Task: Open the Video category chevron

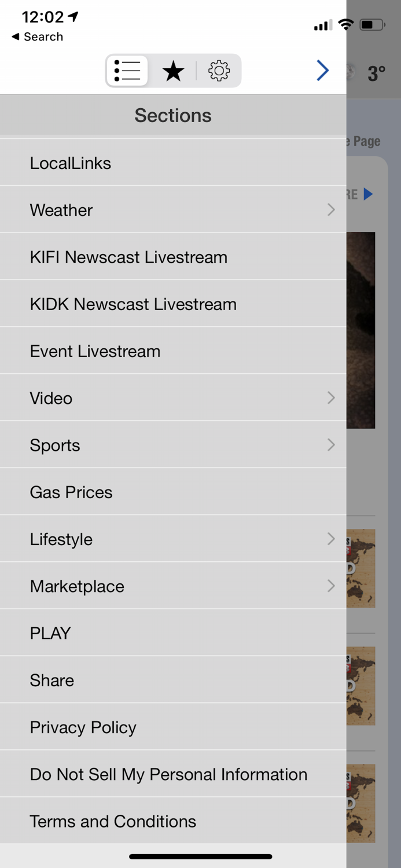Action: tap(173, 398)
